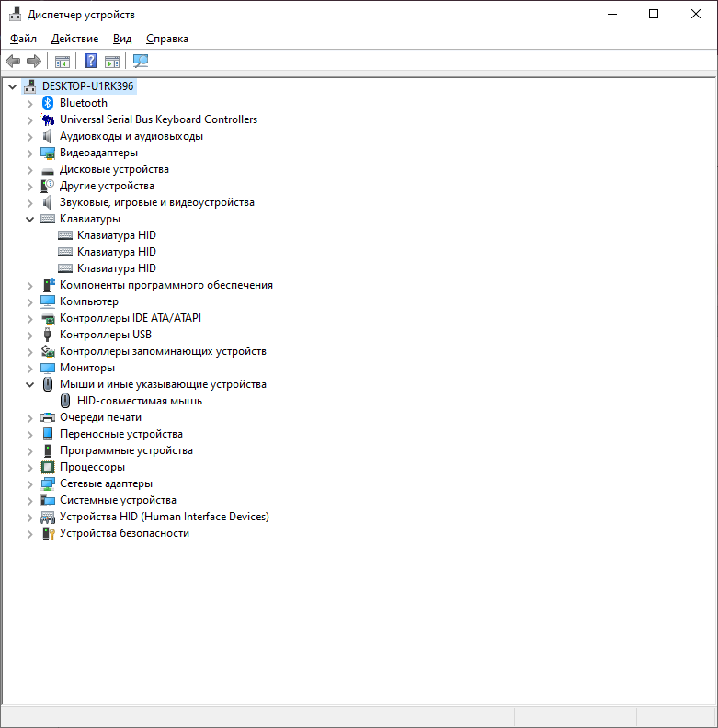Expand the Bluetooth category
718x728 pixels.
(x=30, y=103)
